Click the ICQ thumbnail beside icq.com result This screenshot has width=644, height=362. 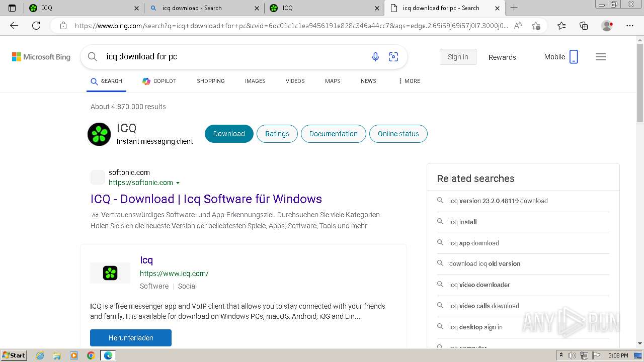click(x=110, y=273)
